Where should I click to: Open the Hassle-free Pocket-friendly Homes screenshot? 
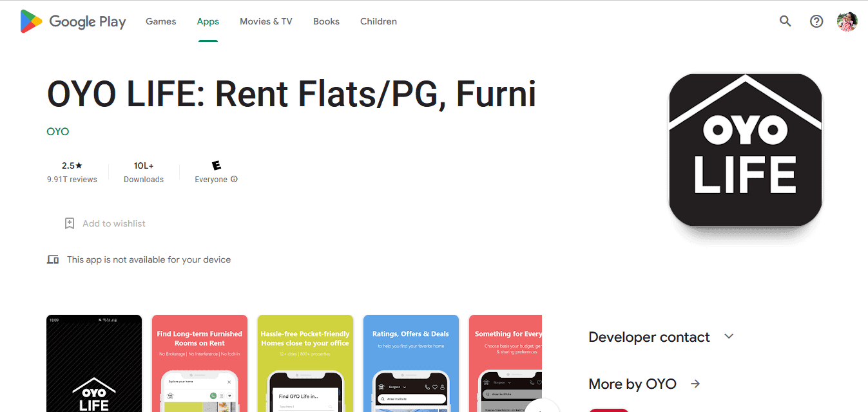[x=305, y=363]
